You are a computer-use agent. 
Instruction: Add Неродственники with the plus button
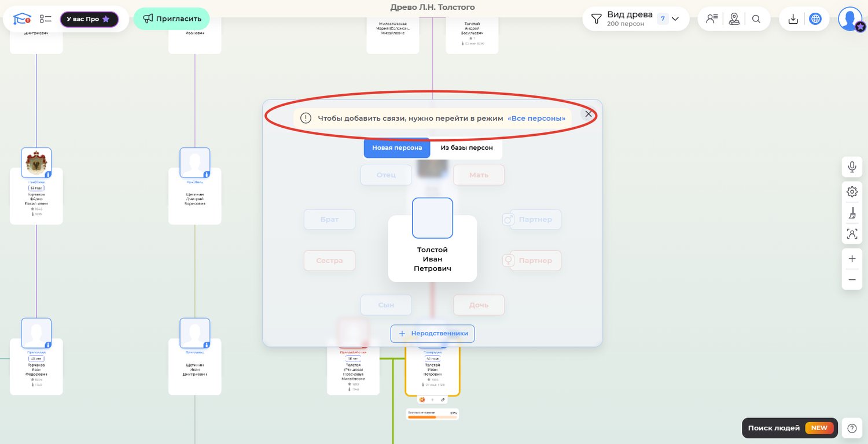click(x=433, y=334)
